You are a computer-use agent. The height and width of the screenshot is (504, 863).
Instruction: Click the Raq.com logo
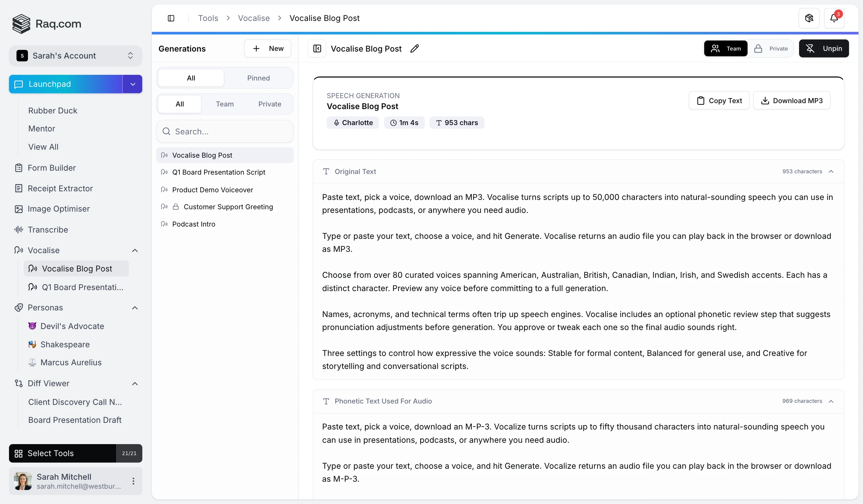[x=47, y=24]
